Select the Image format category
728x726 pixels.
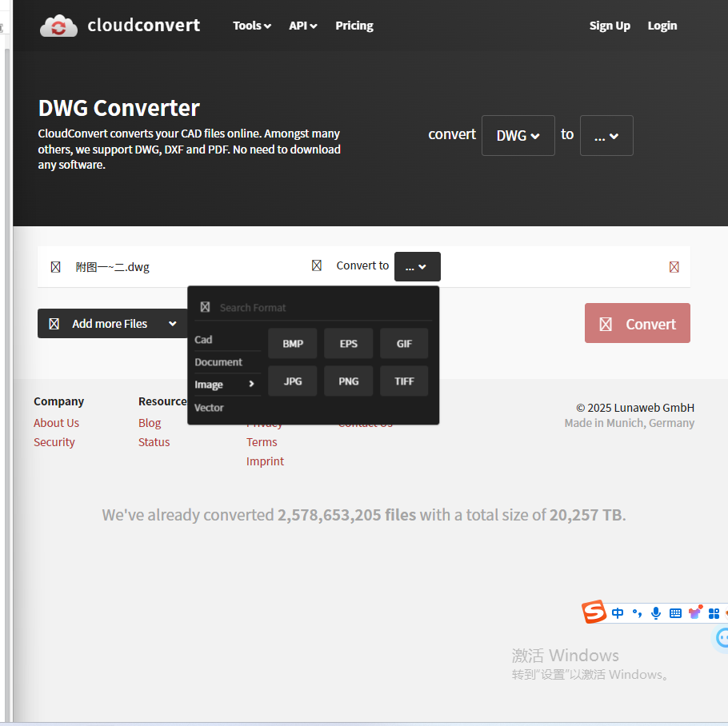[x=227, y=385]
